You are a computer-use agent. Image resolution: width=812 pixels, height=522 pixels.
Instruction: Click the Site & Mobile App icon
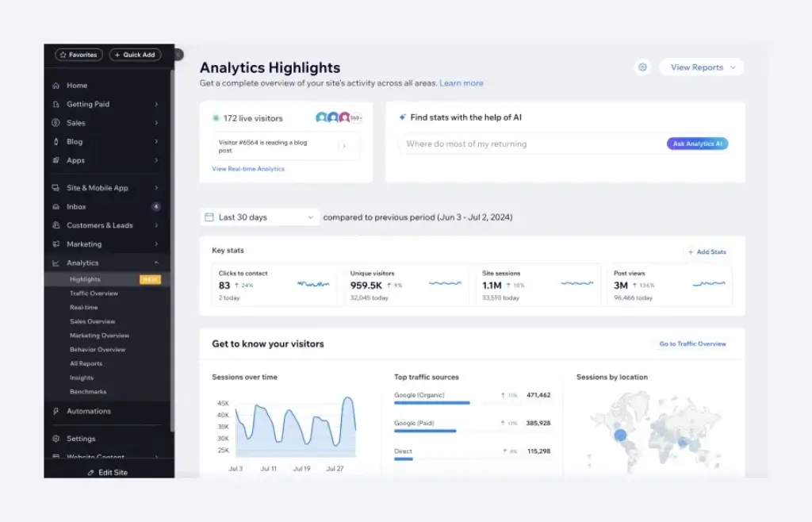pyautogui.click(x=56, y=188)
